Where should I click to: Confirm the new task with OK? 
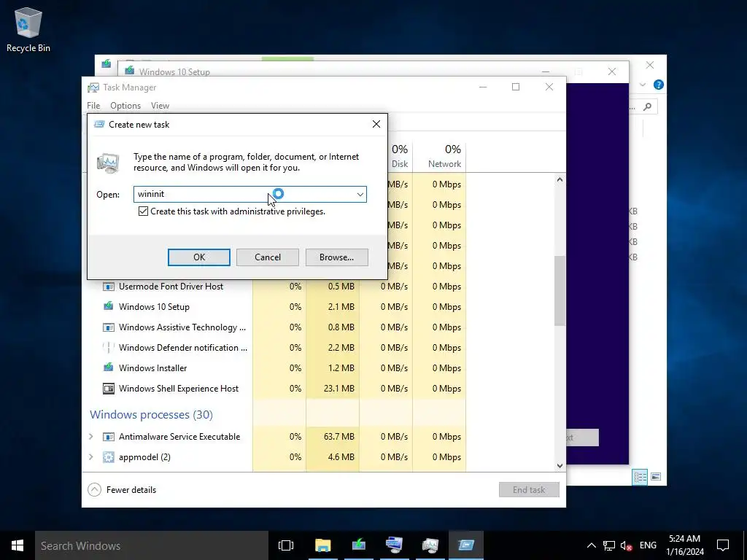(x=198, y=257)
